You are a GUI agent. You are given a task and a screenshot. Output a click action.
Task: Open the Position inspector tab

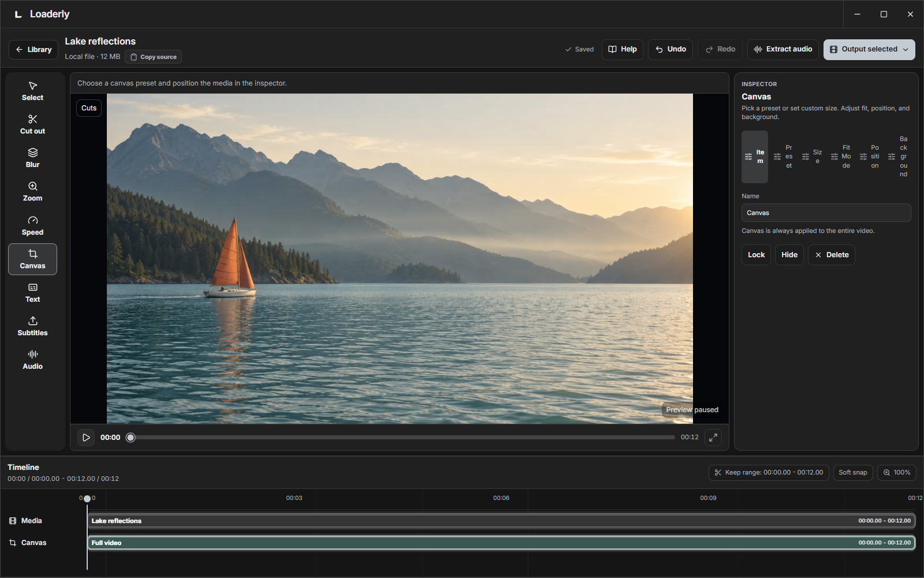point(870,157)
